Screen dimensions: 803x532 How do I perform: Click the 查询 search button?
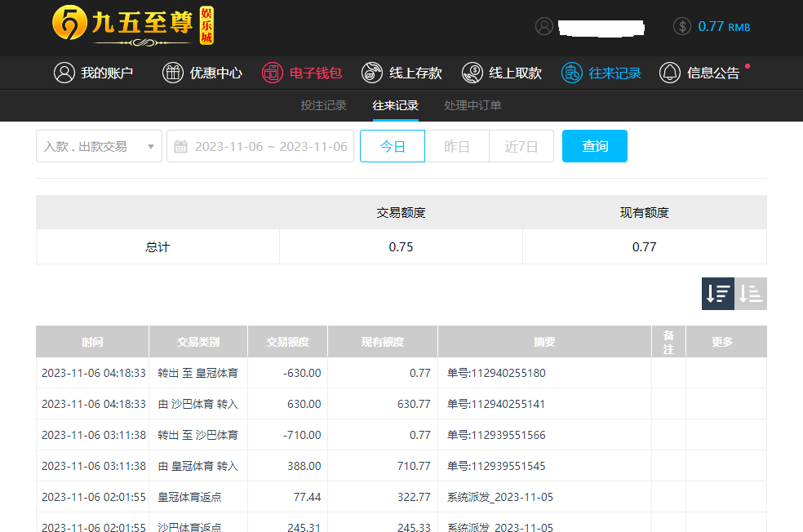(x=595, y=146)
